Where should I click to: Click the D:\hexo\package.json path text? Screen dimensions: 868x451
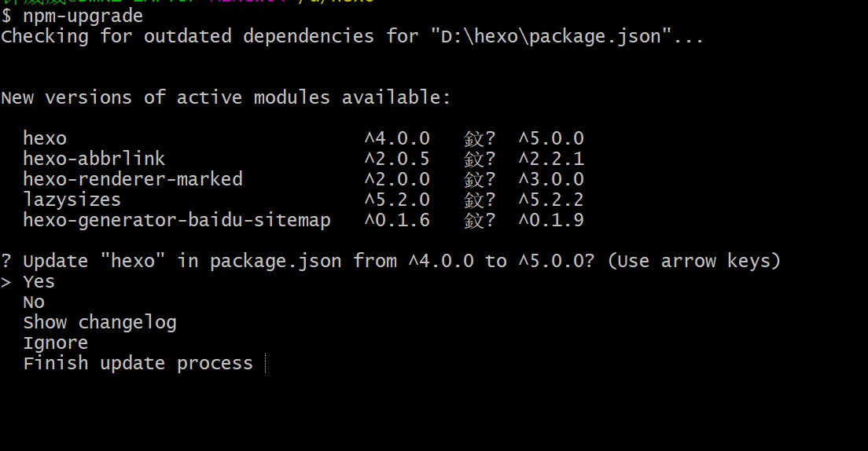click(x=551, y=36)
